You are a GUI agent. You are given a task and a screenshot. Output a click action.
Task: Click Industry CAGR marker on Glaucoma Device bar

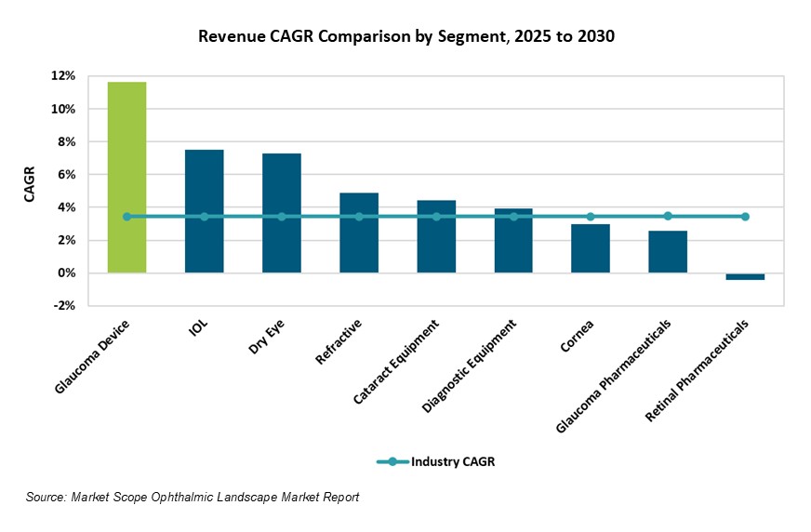126,217
